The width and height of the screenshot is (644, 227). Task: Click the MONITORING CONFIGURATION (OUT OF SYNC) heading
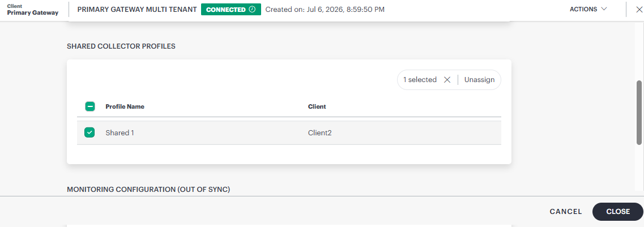[148, 190]
